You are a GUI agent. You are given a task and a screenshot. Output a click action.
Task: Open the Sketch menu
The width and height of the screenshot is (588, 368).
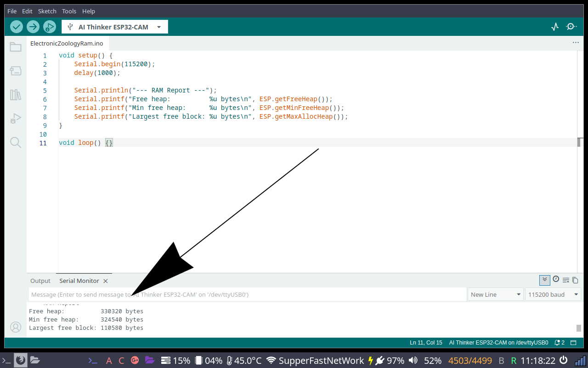(x=47, y=11)
